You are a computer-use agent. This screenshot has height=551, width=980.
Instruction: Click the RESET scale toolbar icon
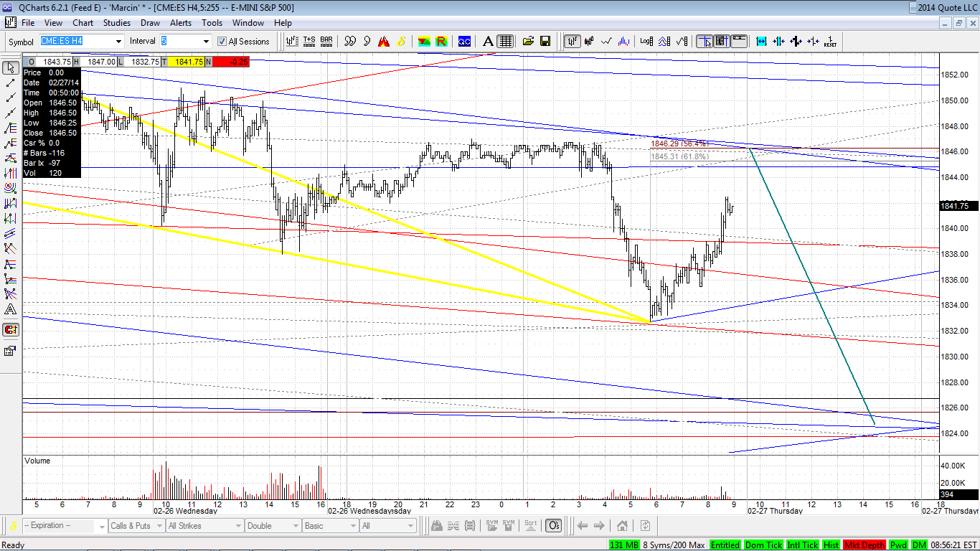click(830, 41)
